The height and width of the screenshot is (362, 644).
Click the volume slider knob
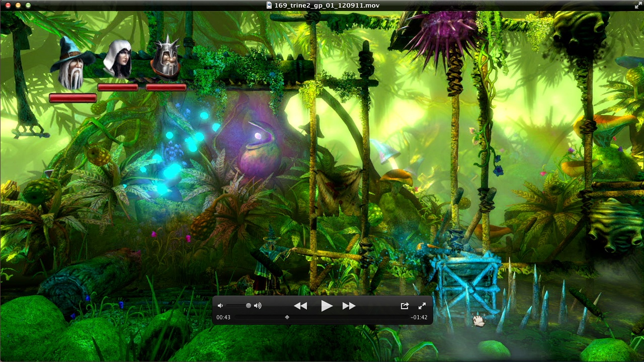click(248, 306)
